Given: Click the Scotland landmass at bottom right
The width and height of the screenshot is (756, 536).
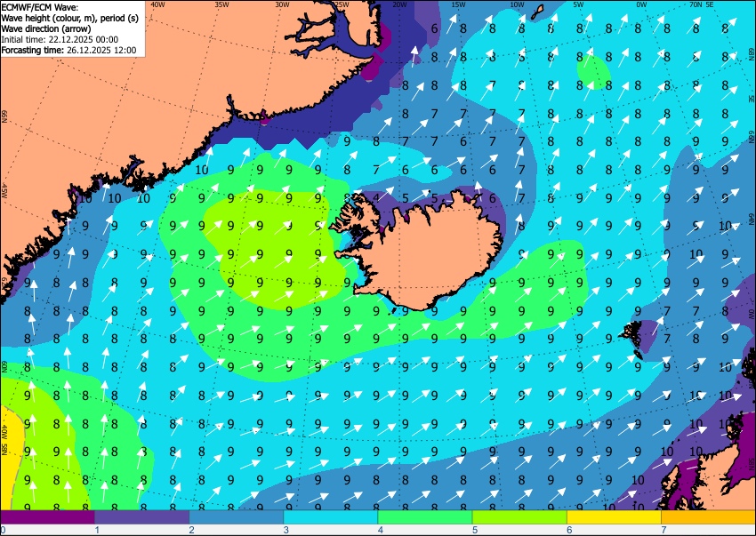Looking at the screenshot, I should pyautogui.click(x=719, y=475).
